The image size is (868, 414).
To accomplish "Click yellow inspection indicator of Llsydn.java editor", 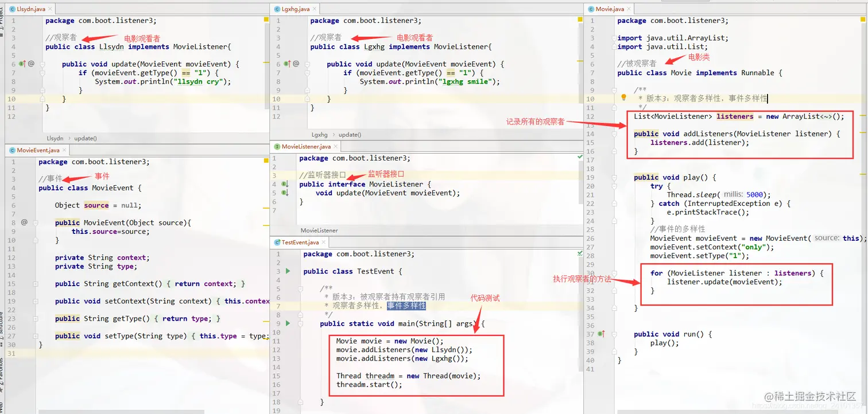I will [x=266, y=19].
